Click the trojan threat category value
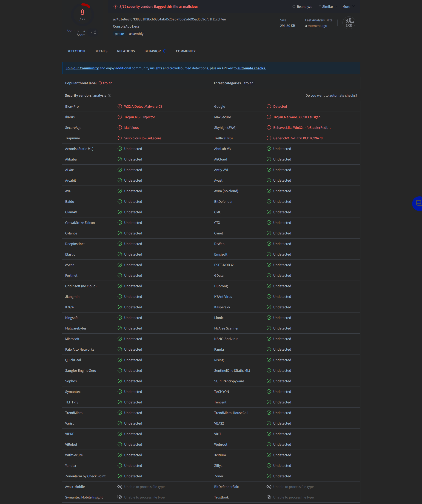422x504 pixels. coord(249,83)
